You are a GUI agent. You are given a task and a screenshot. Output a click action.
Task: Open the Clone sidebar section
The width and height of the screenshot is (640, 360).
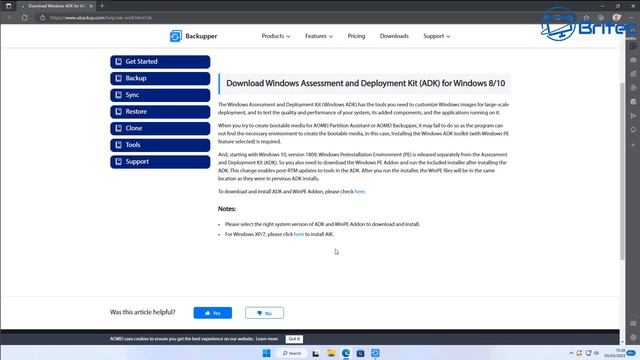point(160,129)
